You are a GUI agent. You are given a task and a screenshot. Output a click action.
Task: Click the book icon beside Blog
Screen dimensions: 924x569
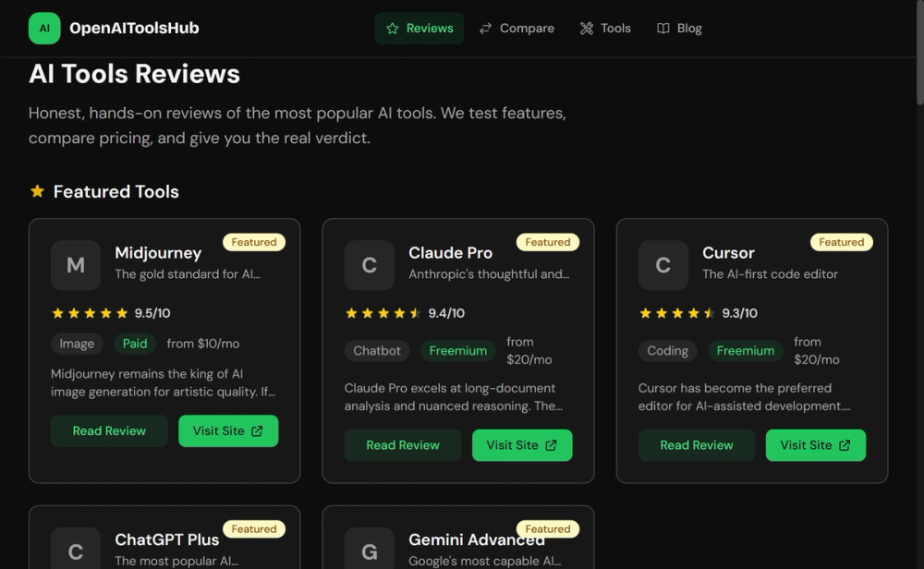tap(663, 29)
